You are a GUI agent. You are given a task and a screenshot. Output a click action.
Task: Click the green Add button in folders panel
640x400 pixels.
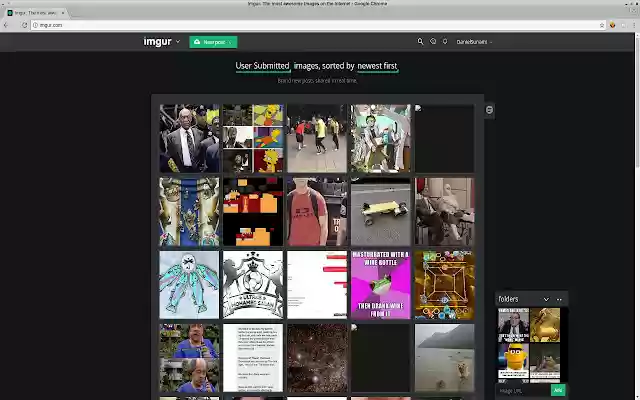click(x=558, y=390)
